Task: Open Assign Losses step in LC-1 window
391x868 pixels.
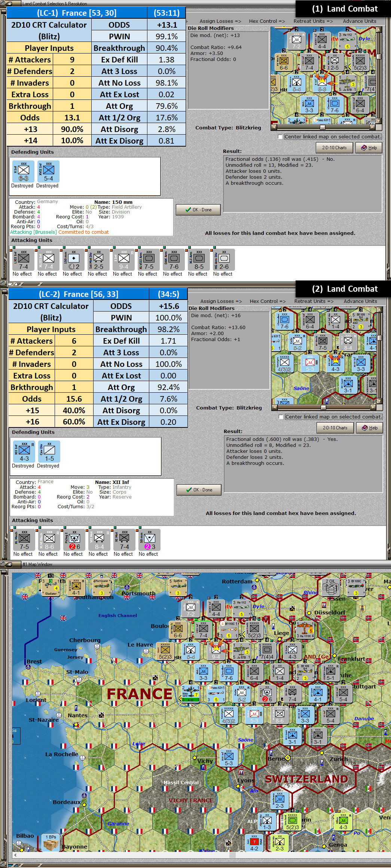Action: coord(220,21)
